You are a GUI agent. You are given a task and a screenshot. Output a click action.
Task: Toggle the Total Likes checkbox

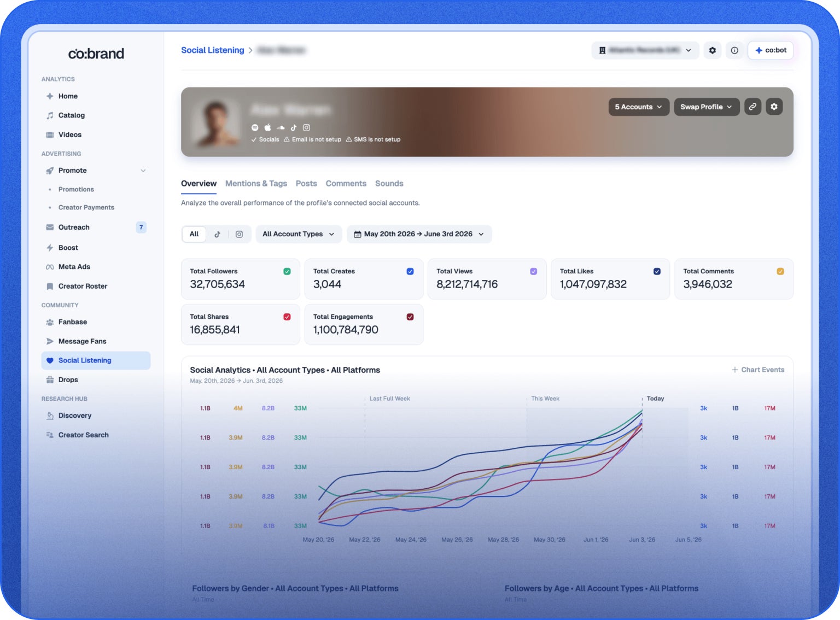pos(657,271)
